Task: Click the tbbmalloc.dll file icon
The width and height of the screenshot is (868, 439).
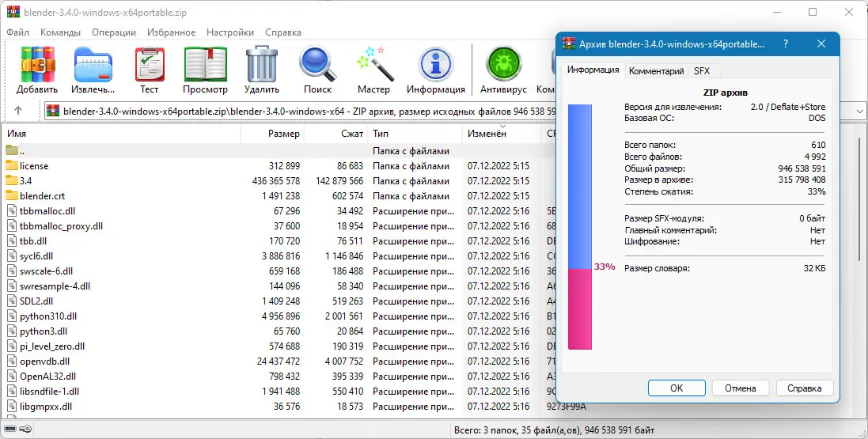Action: click(x=12, y=211)
